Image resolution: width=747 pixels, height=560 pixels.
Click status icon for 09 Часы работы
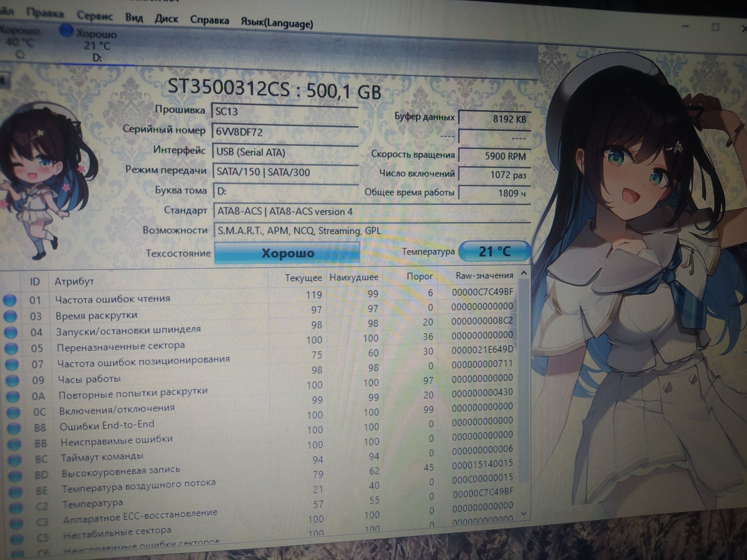12,380
